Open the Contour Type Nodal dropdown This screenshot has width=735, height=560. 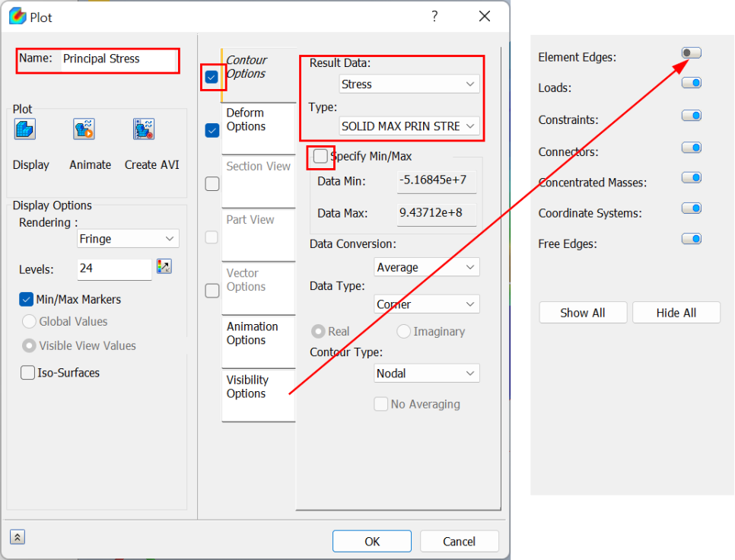coord(427,374)
